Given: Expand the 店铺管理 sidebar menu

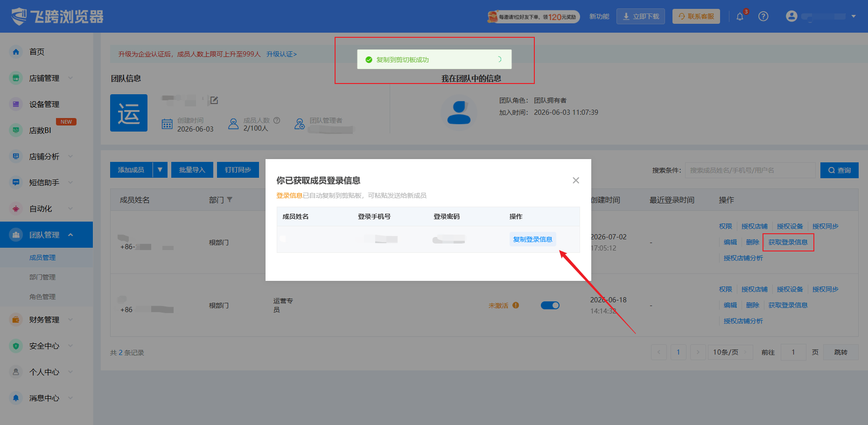Looking at the screenshot, I should [70, 78].
